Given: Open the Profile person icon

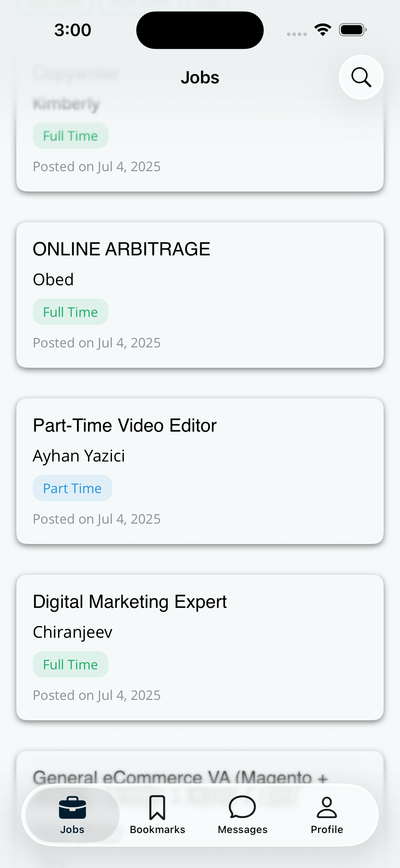Looking at the screenshot, I should (x=327, y=807).
